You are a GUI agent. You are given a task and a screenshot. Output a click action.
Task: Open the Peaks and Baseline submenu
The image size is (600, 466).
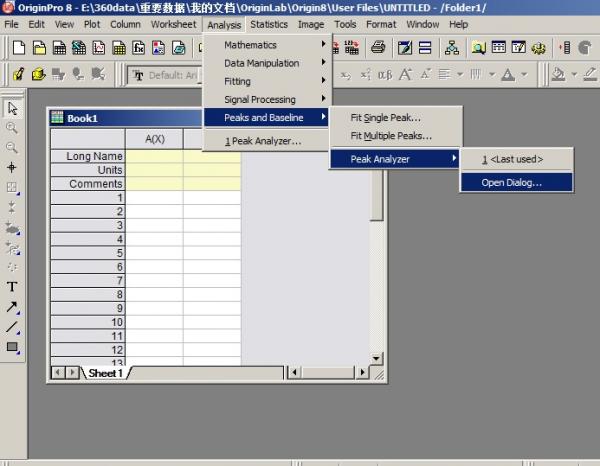pos(266,117)
